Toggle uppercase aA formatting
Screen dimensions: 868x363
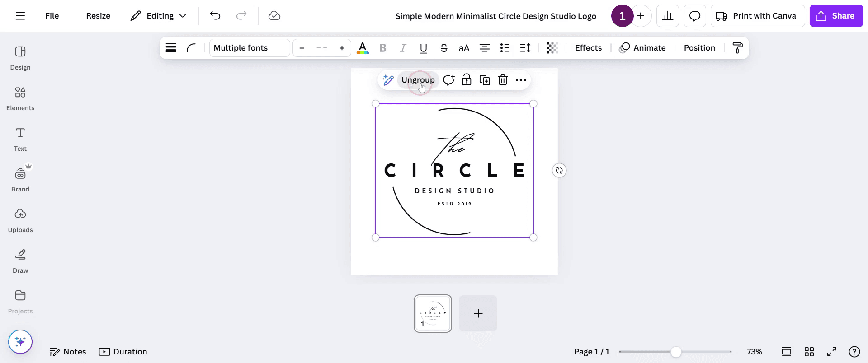click(464, 48)
